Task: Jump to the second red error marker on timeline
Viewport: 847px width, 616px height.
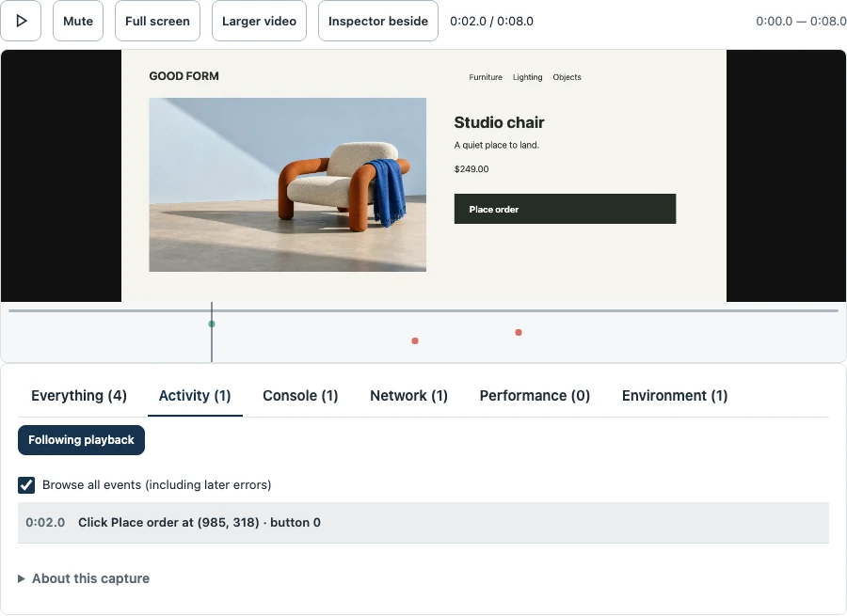Action: click(519, 333)
